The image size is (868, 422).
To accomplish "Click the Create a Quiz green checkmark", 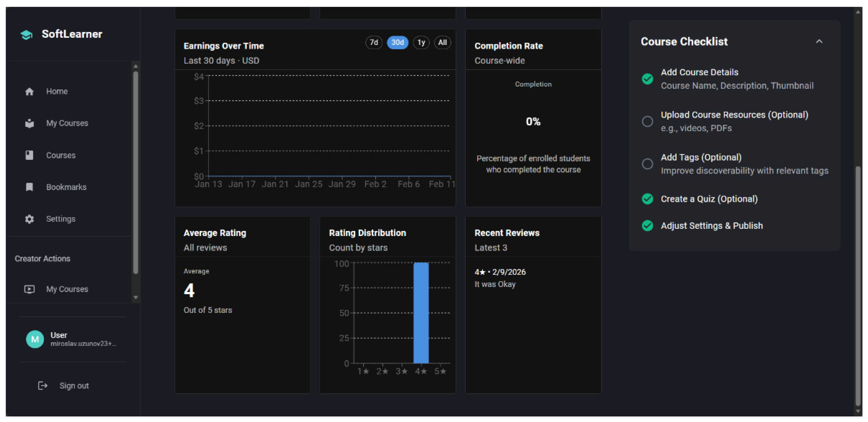I will click(647, 199).
